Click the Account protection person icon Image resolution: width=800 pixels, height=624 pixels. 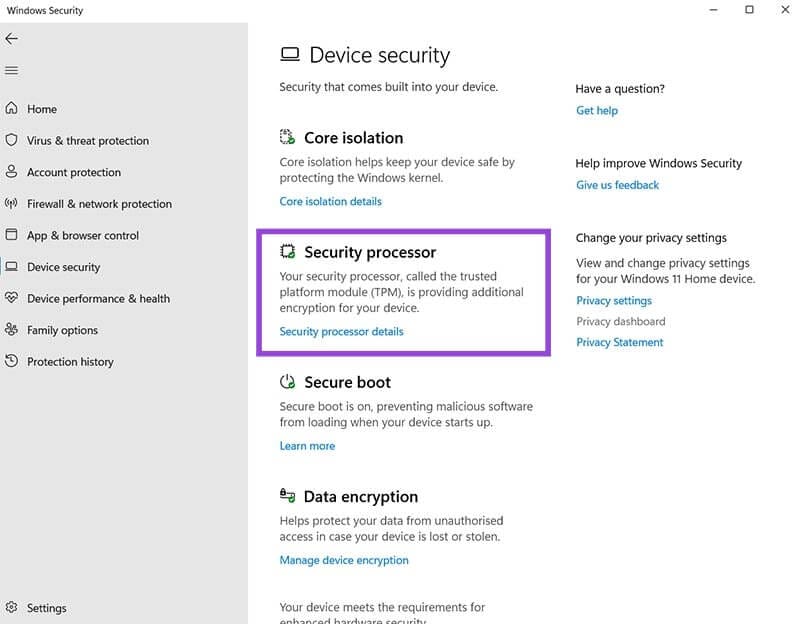click(x=12, y=172)
